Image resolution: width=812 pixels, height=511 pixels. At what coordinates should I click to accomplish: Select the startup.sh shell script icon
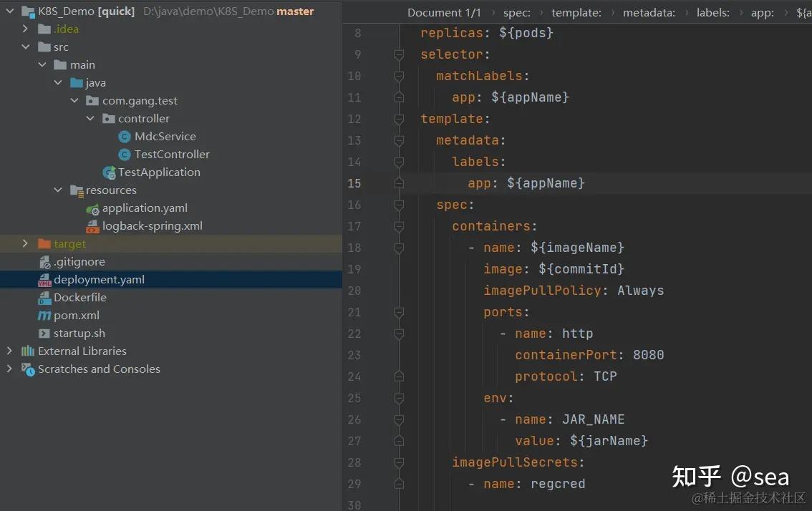[45, 333]
